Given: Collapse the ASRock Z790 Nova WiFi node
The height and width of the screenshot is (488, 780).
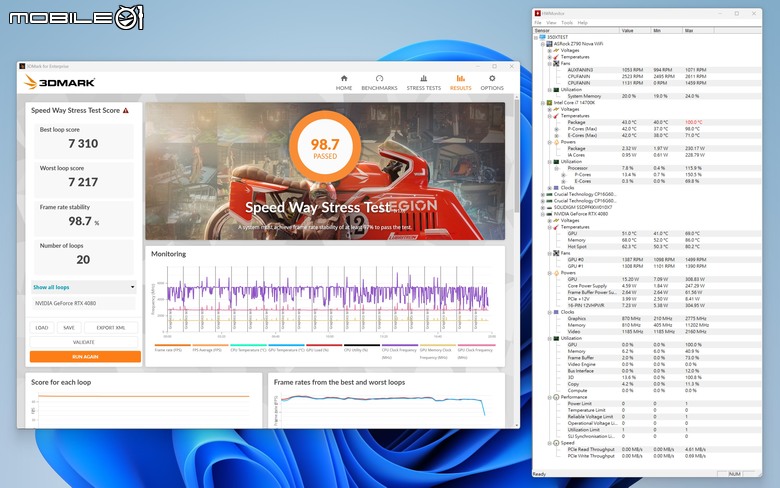Looking at the screenshot, I should click(x=543, y=44).
